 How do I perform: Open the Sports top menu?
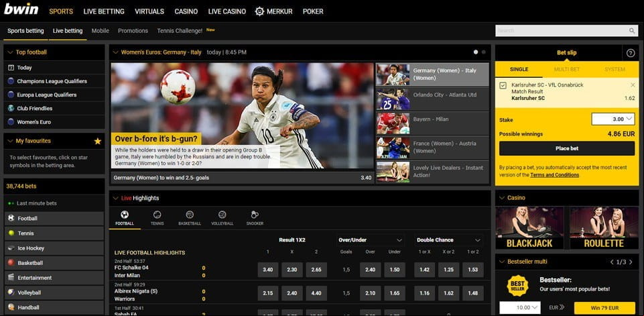click(61, 11)
